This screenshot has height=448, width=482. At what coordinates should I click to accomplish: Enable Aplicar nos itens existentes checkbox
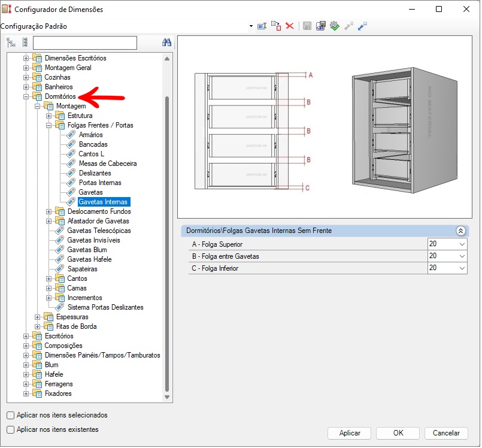pos(10,429)
